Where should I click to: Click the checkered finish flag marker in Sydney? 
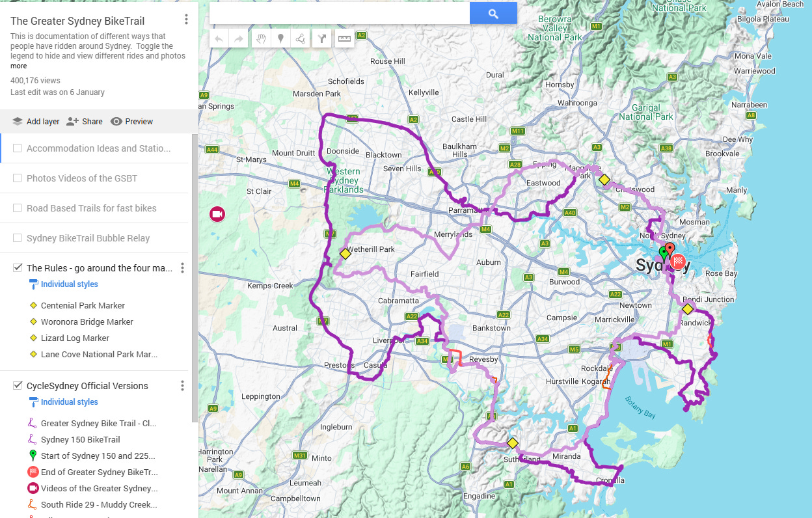click(x=678, y=262)
